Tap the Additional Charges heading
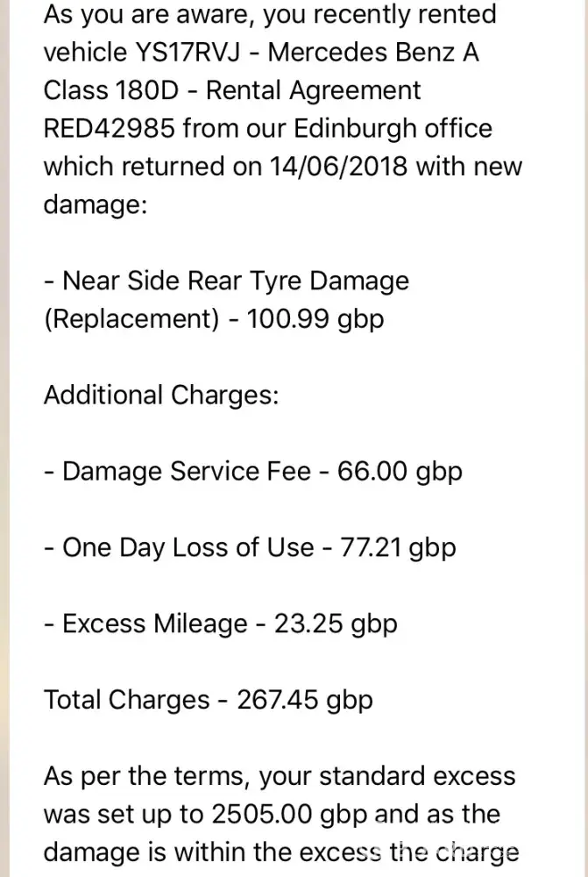The width and height of the screenshot is (588, 877). 161,395
